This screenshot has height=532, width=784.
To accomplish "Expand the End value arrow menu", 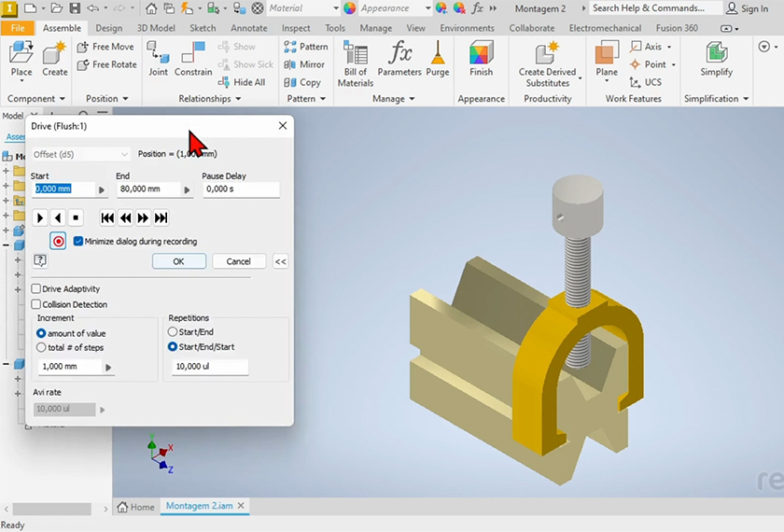I will point(188,189).
